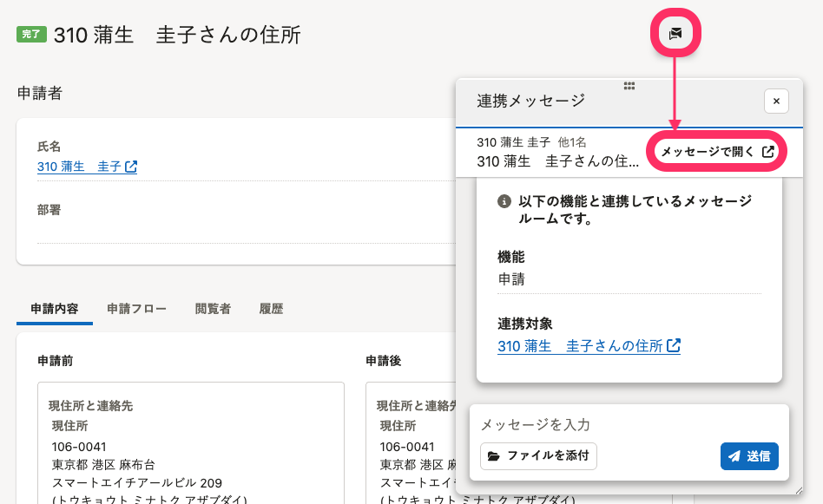Open the 310 蒲生 圭子さんの住所 link under 連携対象
The image size is (823, 504).
coord(579,346)
